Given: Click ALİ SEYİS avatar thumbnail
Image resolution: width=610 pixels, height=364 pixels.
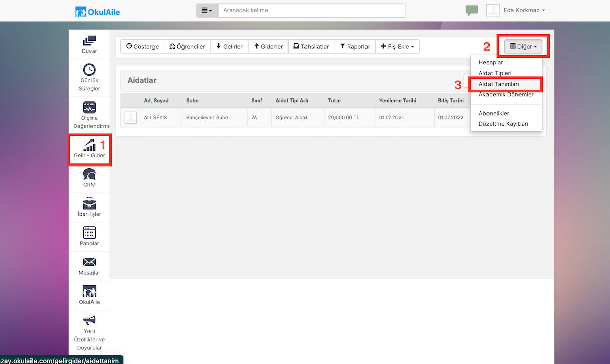Looking at the screenshot, I should (x=131, y=118).
